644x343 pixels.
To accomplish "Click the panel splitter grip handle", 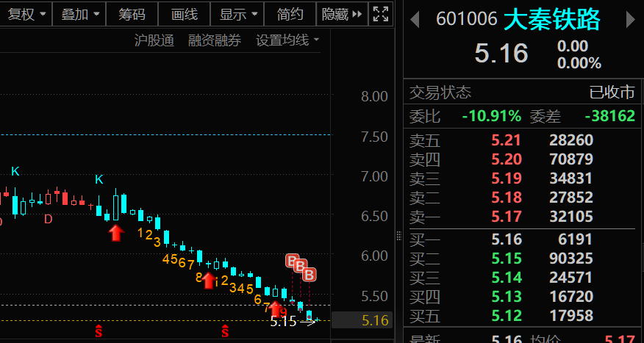I will (x=398, y=236).
